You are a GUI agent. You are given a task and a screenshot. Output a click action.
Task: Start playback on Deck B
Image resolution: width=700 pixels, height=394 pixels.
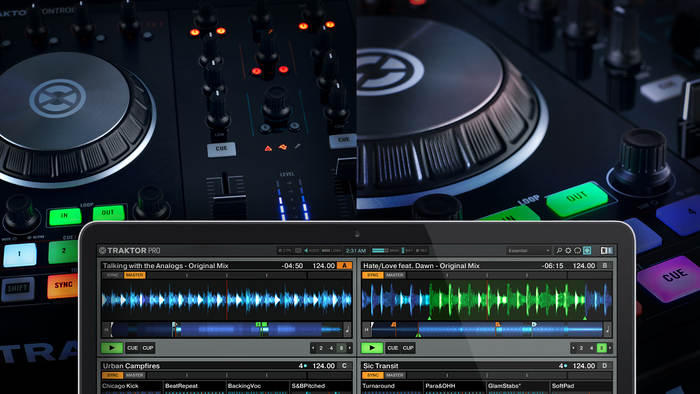[x=372, y=348]
